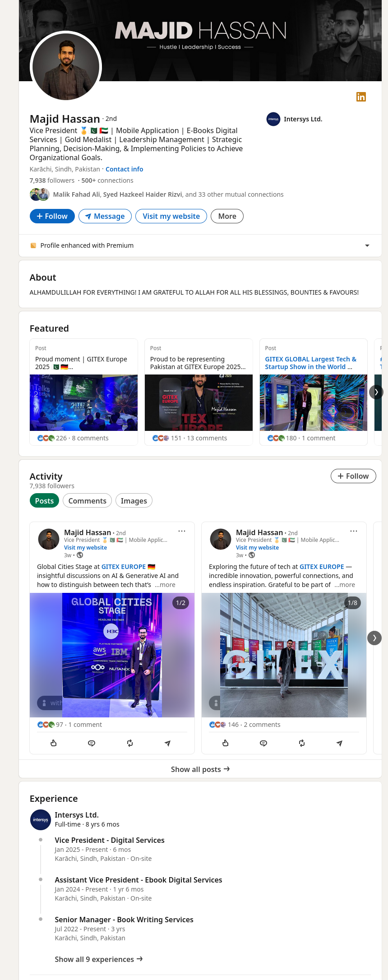Open options menu on Global Cities post
388x980 pixels.
point(182,531)
